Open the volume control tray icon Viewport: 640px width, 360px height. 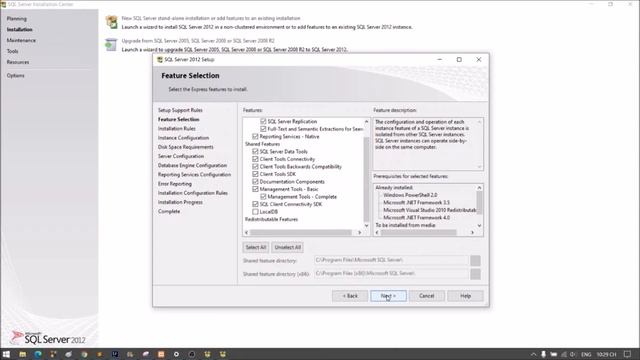(x=573, y=354)
